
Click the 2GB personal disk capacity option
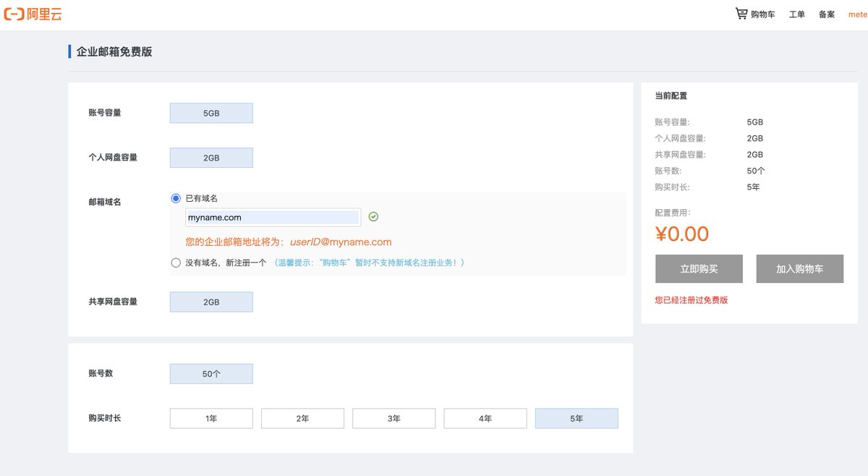(x=210, y=157)
